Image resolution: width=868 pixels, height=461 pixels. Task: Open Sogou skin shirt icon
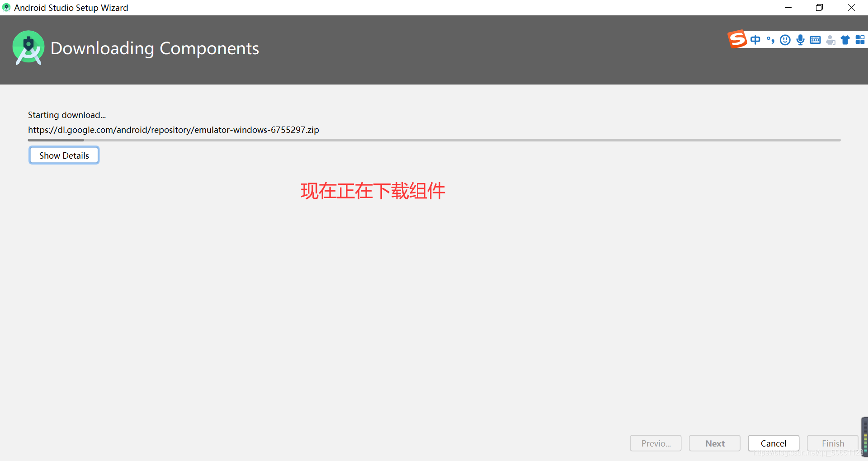click(x=845, y=40)
